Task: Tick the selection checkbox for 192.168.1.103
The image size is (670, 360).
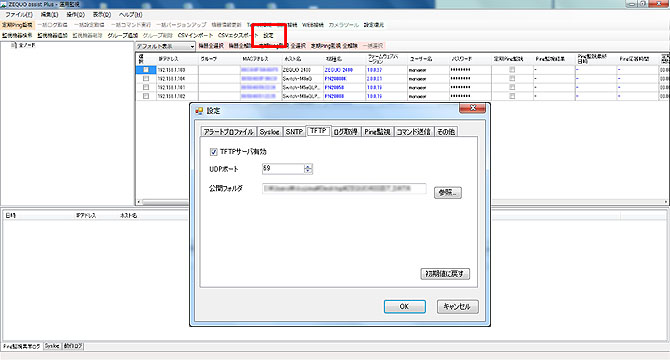Action: [146, 70]
